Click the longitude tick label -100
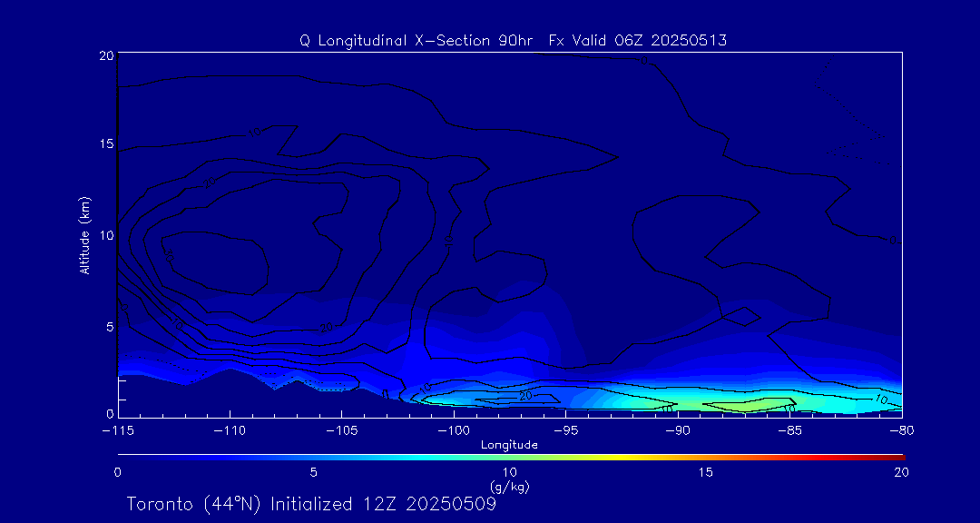Viewport: 980px width, 523px height. pyautogui.click(x=454, y=430)
